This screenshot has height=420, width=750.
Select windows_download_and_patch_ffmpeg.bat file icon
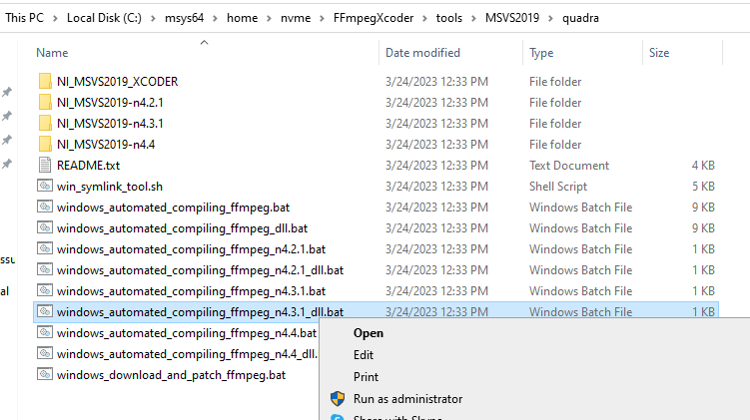[x=45, y=374]
